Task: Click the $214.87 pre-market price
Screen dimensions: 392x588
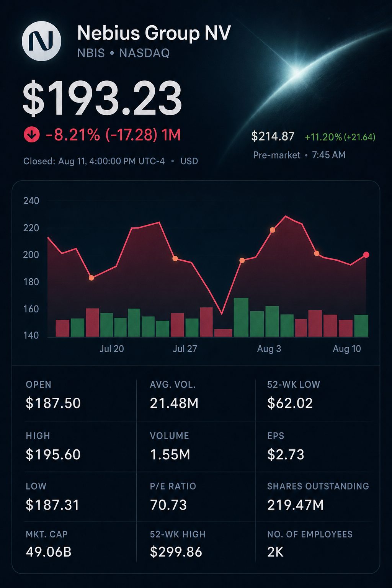Action: pos(273,136)
